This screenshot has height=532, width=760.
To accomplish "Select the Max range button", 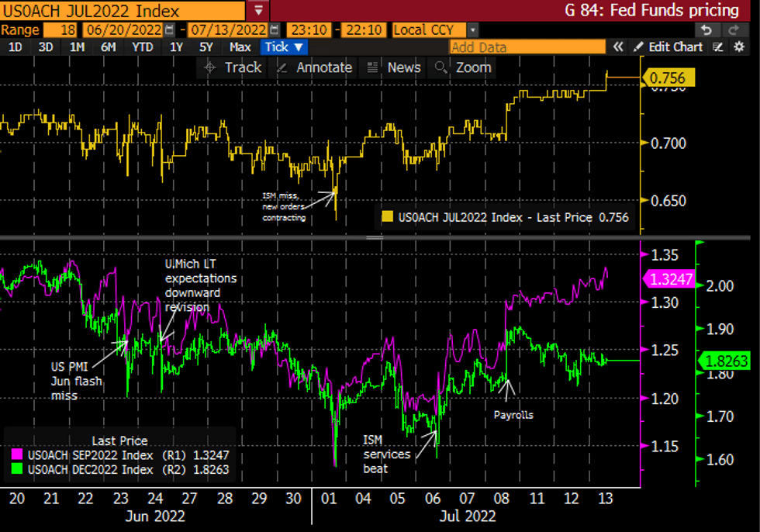I will [240, 47].
